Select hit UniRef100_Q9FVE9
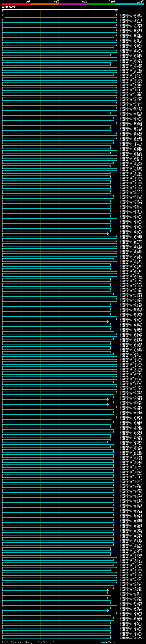This screenshot has height=644, width=146. click(x=131, y=82)
